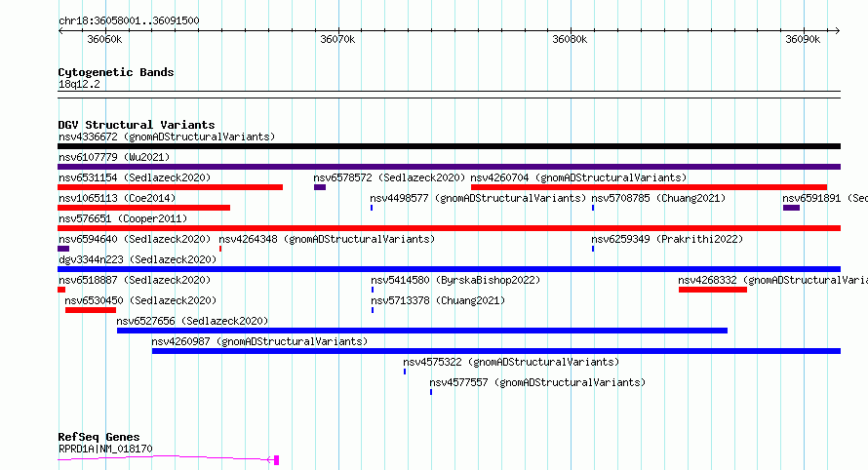Open the nsv6259349 (Prakrithi2022) label
Viewport: 868px width, 470px height.
[667, 239]
